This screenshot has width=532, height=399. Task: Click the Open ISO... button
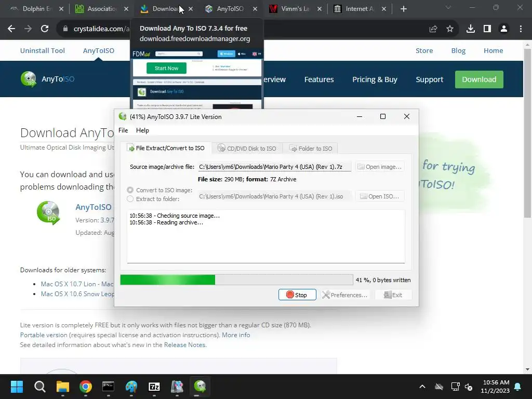(380, 196)
